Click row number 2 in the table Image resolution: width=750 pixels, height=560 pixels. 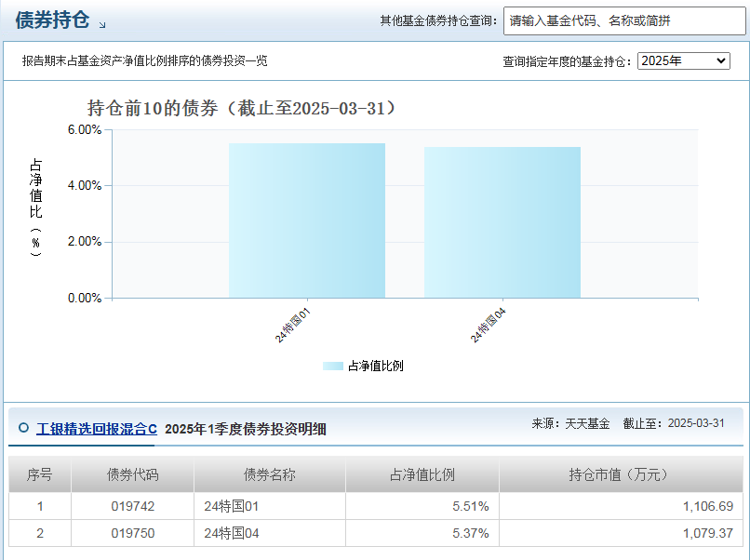(40, 533)
